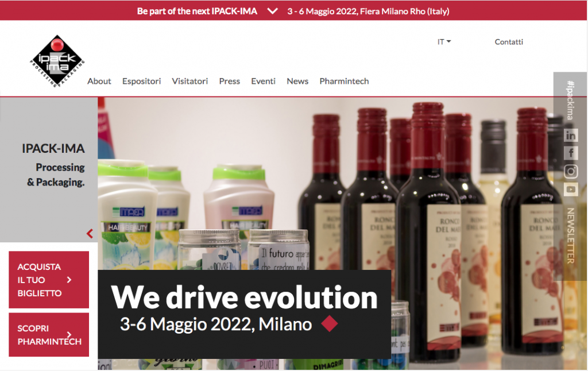Image resolution: width=588 pixels, height=371 pixels.
Task: Open the About menu item
Action: point(99,81)
